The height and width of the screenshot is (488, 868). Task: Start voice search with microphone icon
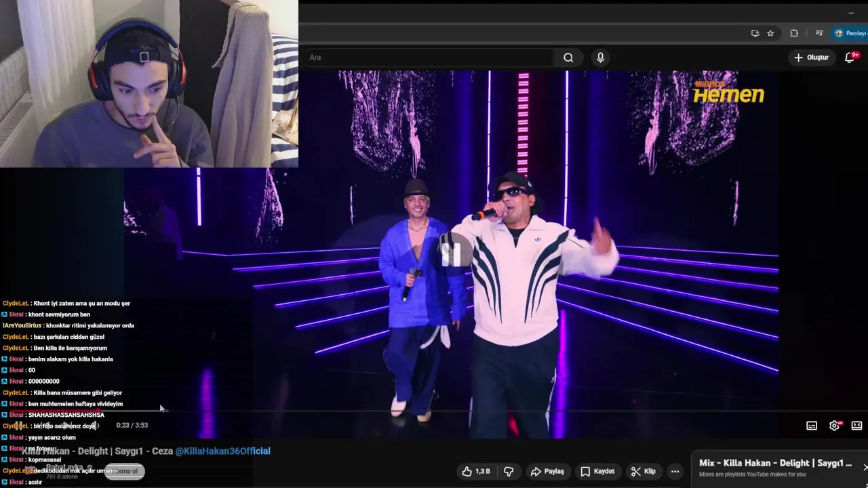pos(600,58)
